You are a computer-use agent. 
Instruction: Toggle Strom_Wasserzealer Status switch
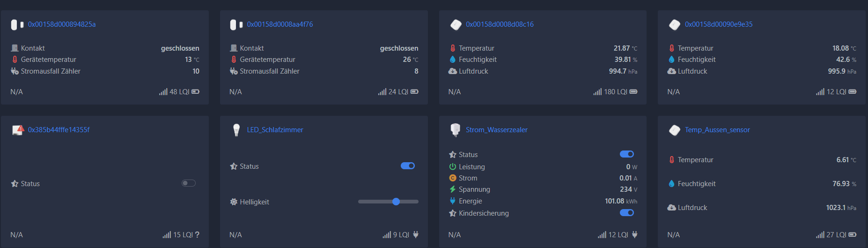click(627, 154)
